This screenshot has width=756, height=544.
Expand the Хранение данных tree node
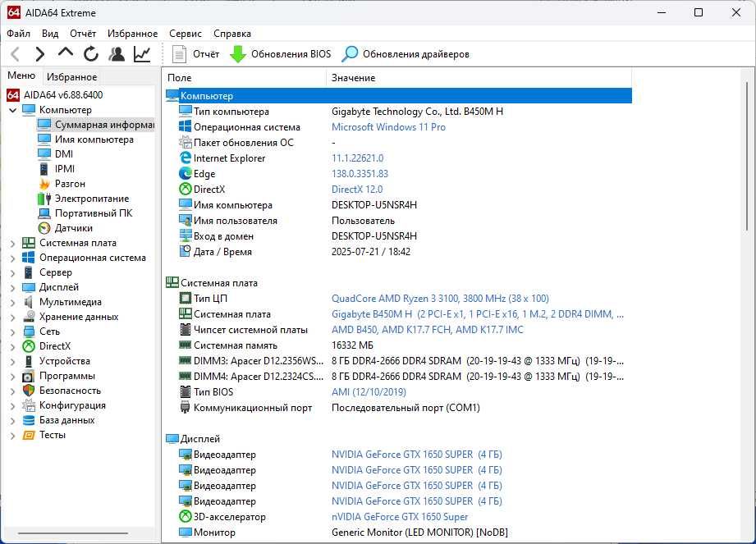click(x=13, y=317)
